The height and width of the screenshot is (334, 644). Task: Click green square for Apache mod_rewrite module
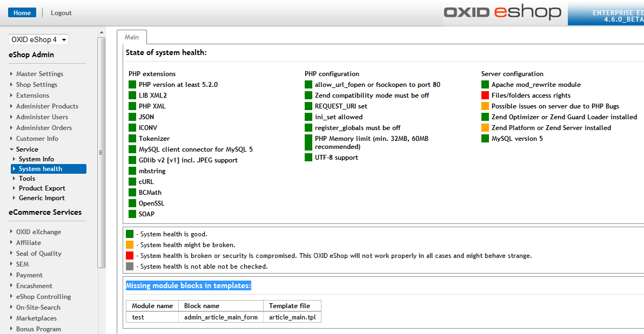click(485, 85)
